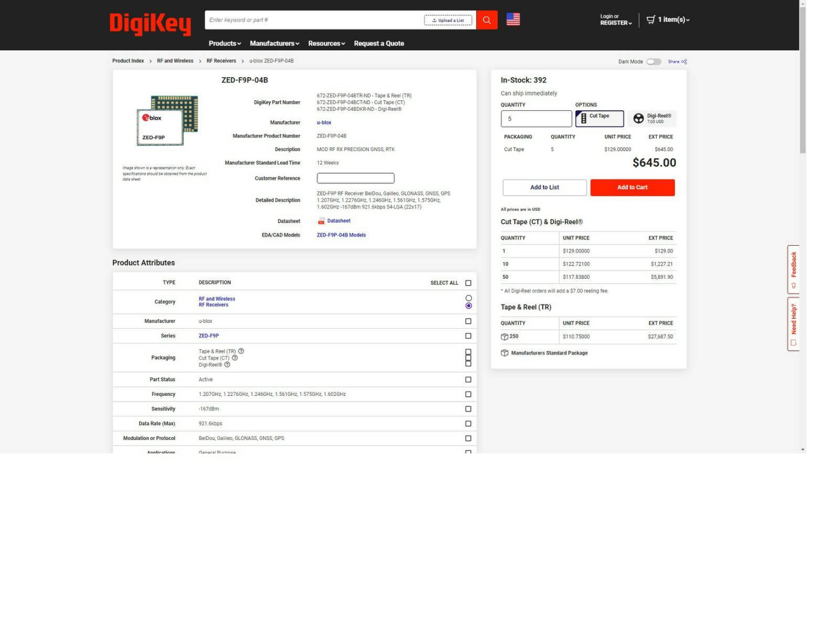Check the Modulation or Protocol checkbox
Image resolution: width=840 pixels, height=630 pixels.
point(468,438)
